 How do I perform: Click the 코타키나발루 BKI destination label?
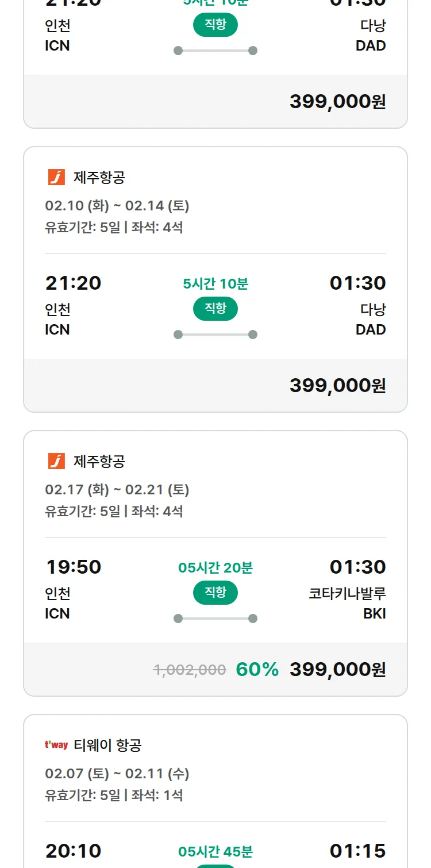(x=347, y=602)
